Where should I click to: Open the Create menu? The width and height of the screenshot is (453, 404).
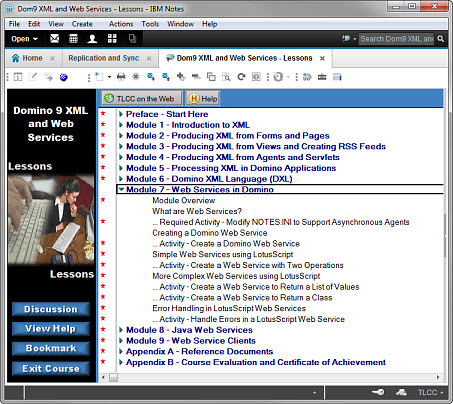tap(82, 24)
